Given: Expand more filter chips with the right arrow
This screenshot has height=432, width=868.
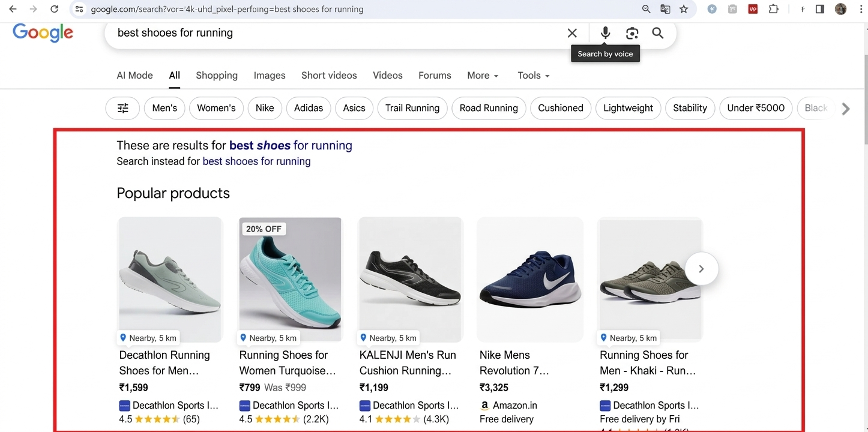Looking at the screenshot, I should coord(846,109).
